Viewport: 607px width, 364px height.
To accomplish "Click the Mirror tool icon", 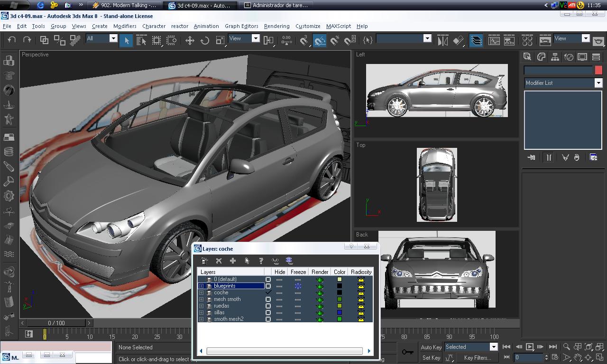I will (442, 41).
